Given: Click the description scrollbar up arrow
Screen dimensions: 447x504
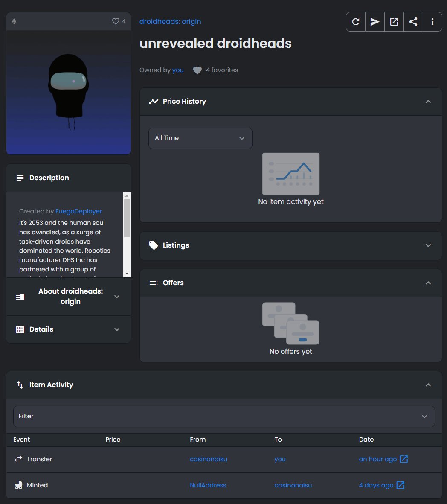Looking at the screenshot, I should click(x=127, y=195).
